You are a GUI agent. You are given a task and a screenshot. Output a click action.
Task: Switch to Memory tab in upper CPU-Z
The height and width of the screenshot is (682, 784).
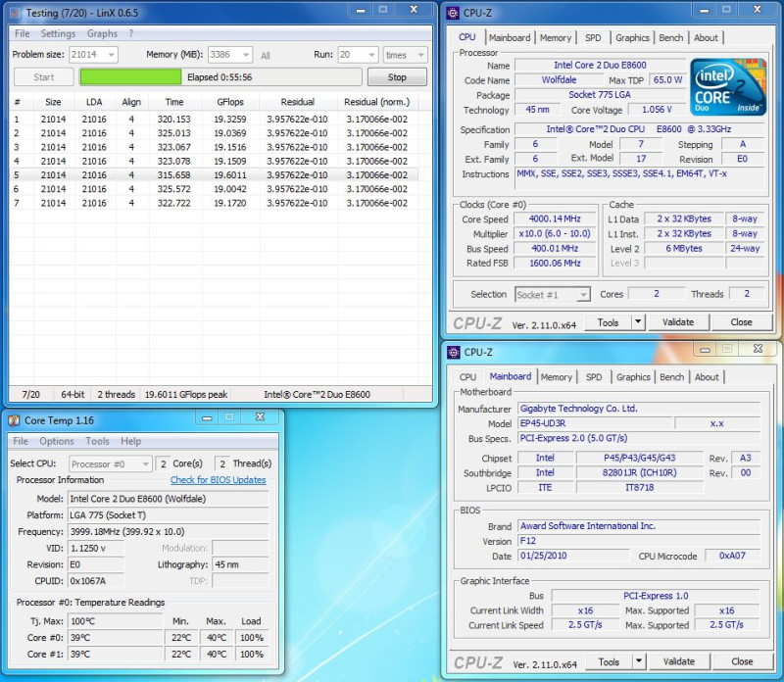click(x=555, y=37)
